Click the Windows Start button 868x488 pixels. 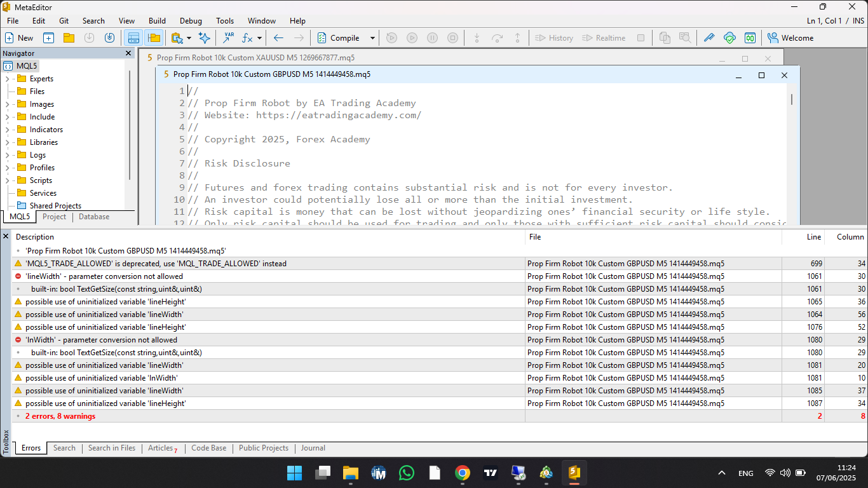pos(295,473)
